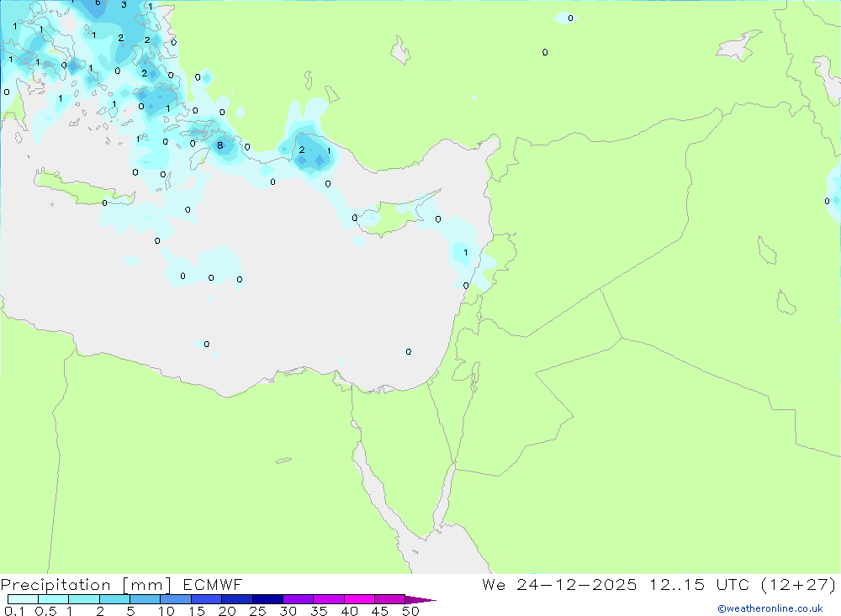Select the 35–40 mm violet legend swatch

point(329,599)
